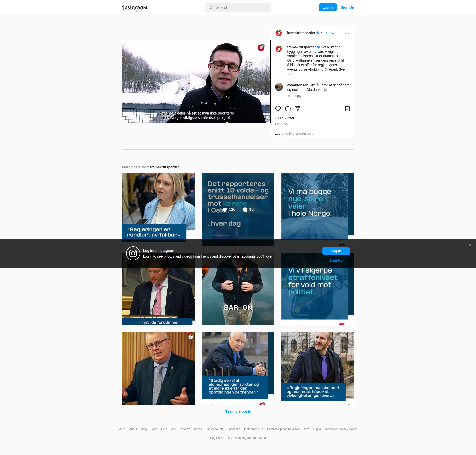This screenshot has height=455, width=476.
Task: Click the 1d caption timestamp
Action: 289,75
